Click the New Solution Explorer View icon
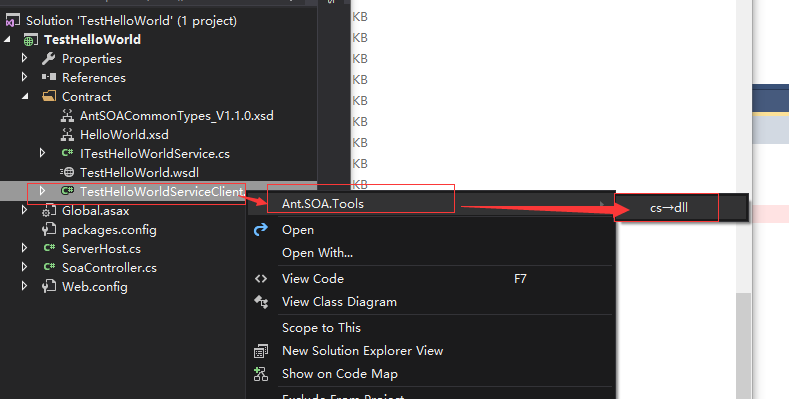Screen dimensions: 789x399 (261, 351)
